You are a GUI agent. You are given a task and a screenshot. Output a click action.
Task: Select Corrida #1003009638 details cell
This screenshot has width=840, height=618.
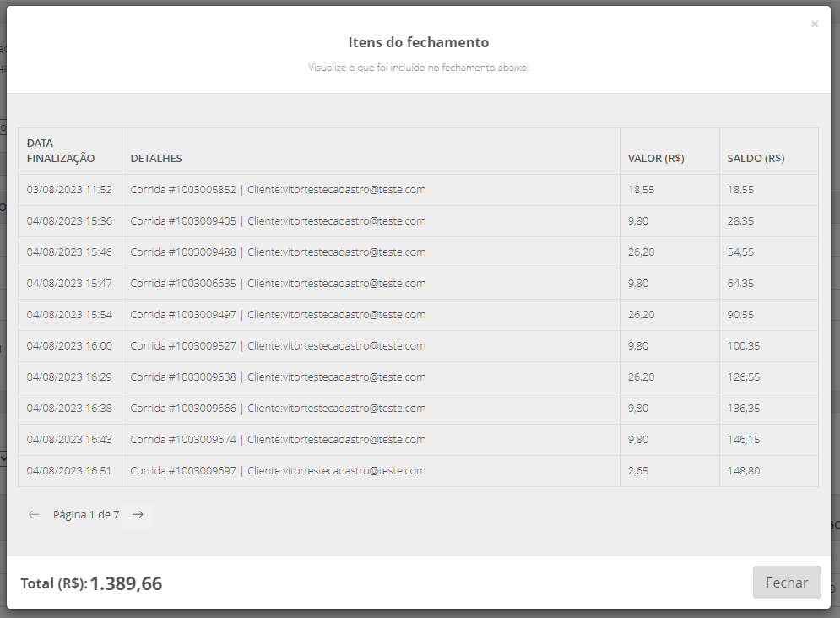point(371,377)
